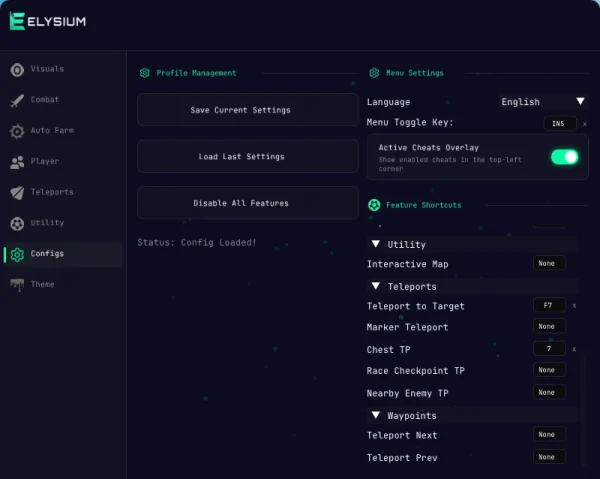This screenshot has height=479, width=600.
Task: Click the 'Race Checkpoint TP' label
Action: tap(416, 371)
